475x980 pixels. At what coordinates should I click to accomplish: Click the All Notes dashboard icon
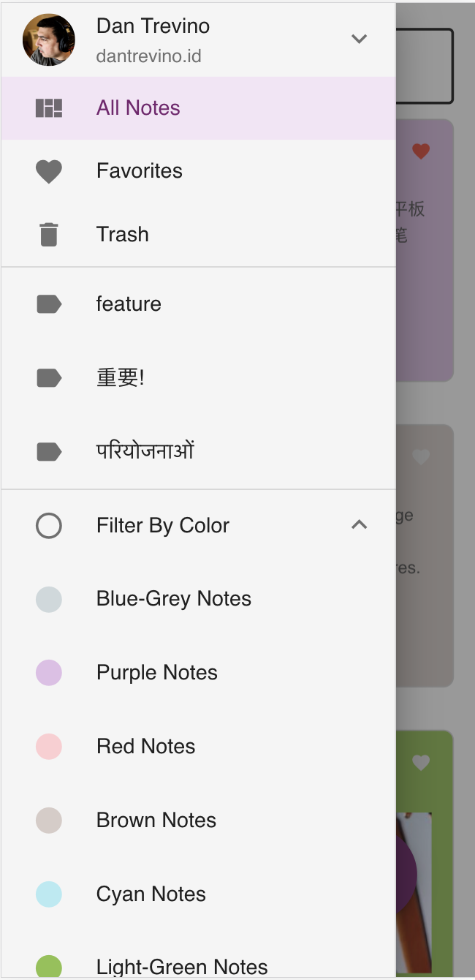(49, 108)
